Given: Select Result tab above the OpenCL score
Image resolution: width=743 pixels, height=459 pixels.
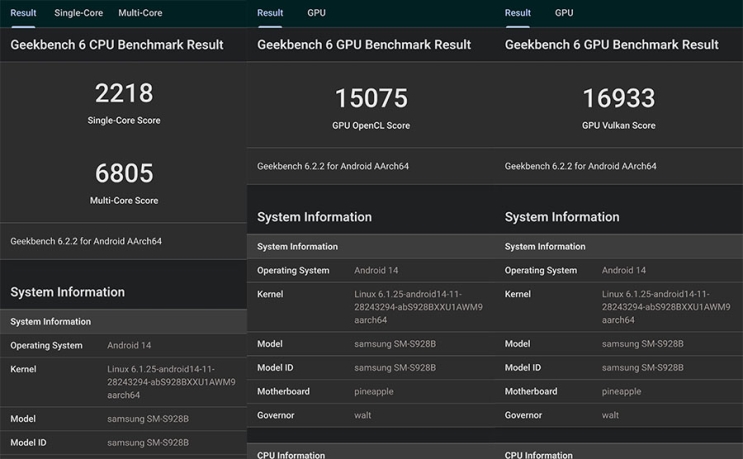Looking at the screenshot, I should pos(270,13).
